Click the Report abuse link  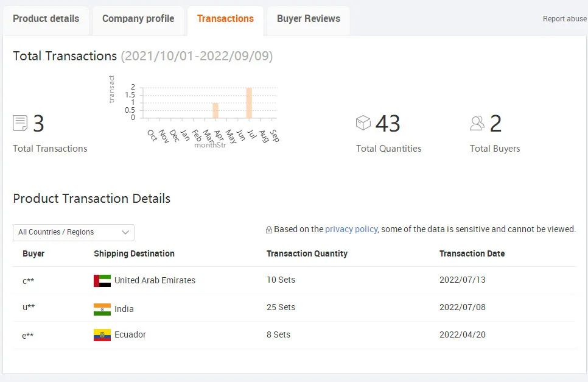click(564, 19)
